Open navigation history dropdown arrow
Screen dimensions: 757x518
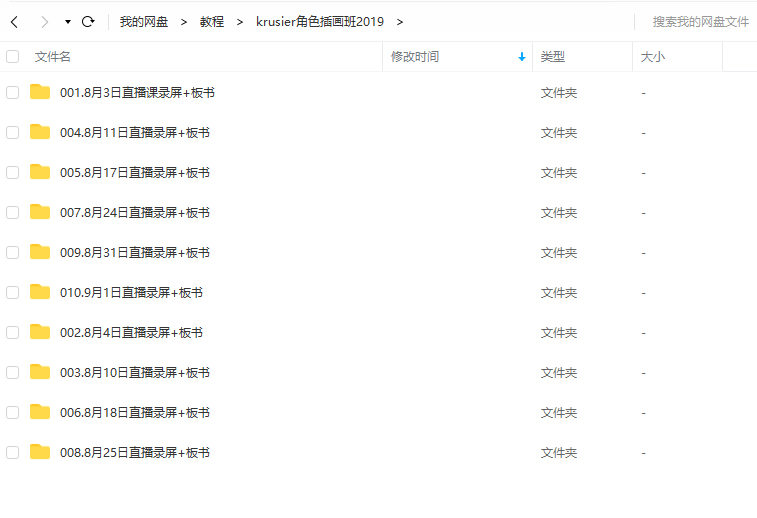tap(67, 21)
